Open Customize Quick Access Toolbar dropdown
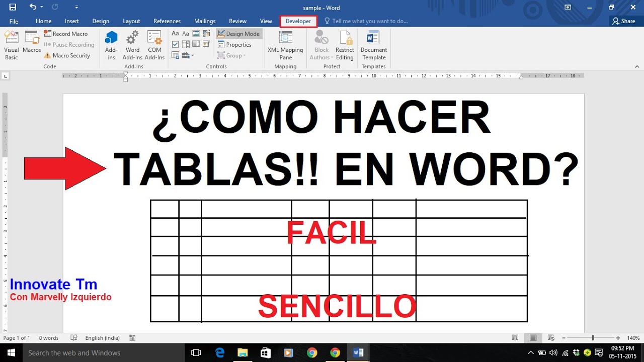Image resolution: width=644 pixels, height=362 pixels. click(76, 8)
